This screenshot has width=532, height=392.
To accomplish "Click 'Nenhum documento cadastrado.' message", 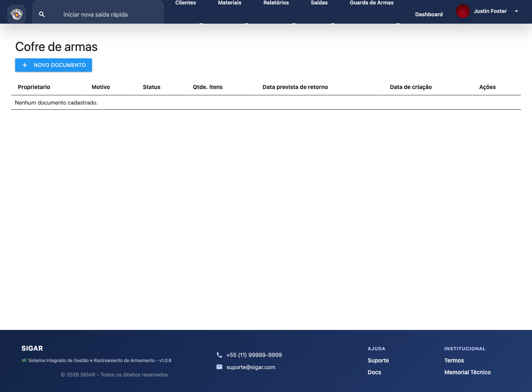I will pyautogui.click(x=56, y=103).
